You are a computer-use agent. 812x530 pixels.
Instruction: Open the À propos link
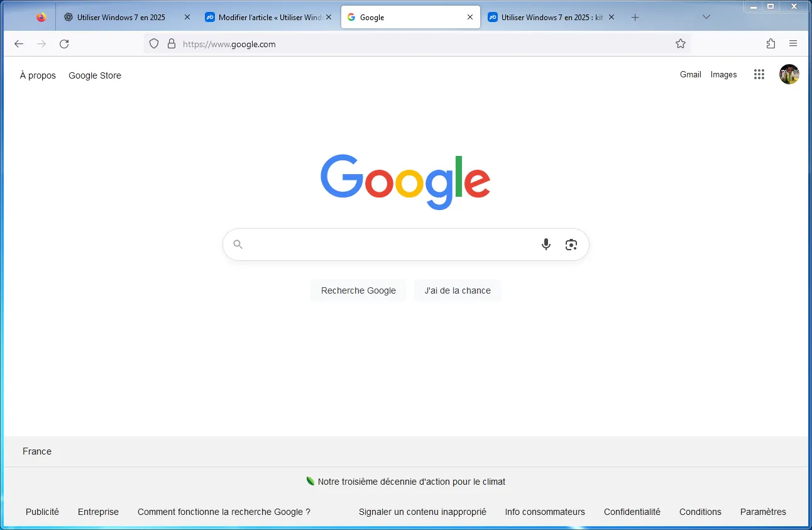(38, 75)
